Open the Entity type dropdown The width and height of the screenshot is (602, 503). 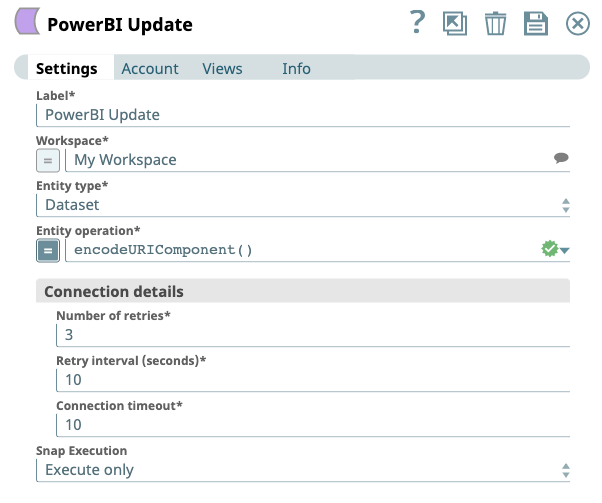tap(303, 205)
